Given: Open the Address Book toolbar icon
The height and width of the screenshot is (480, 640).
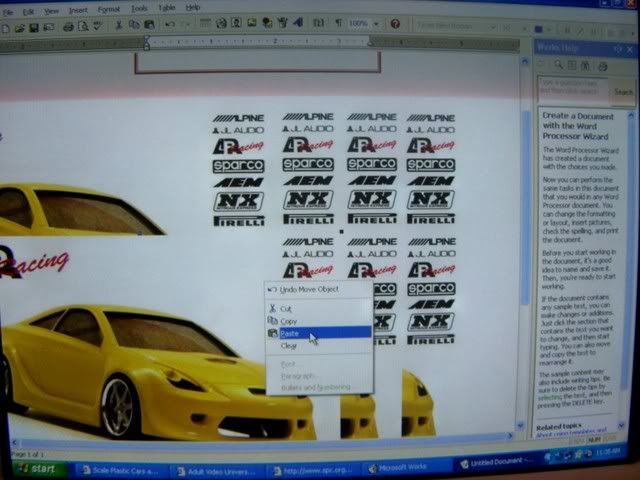Looking at the screenshot, I should point(236,22).
